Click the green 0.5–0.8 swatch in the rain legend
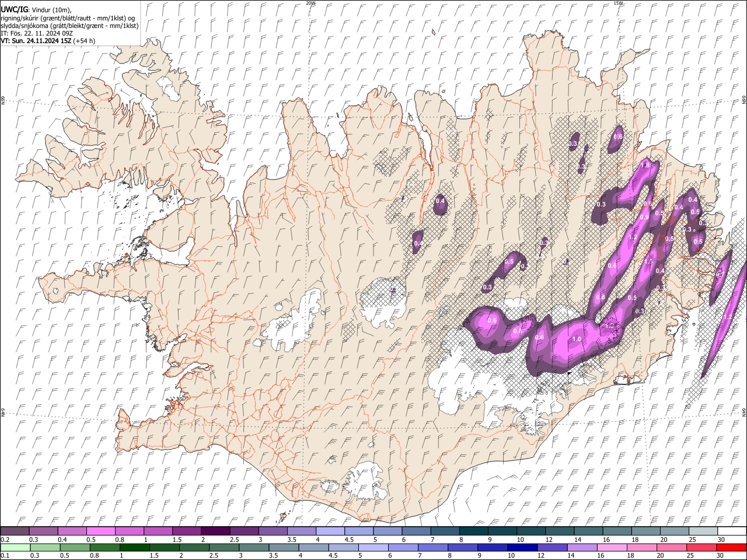The height and width of the screenshot is (560, 747). (75, 547)
